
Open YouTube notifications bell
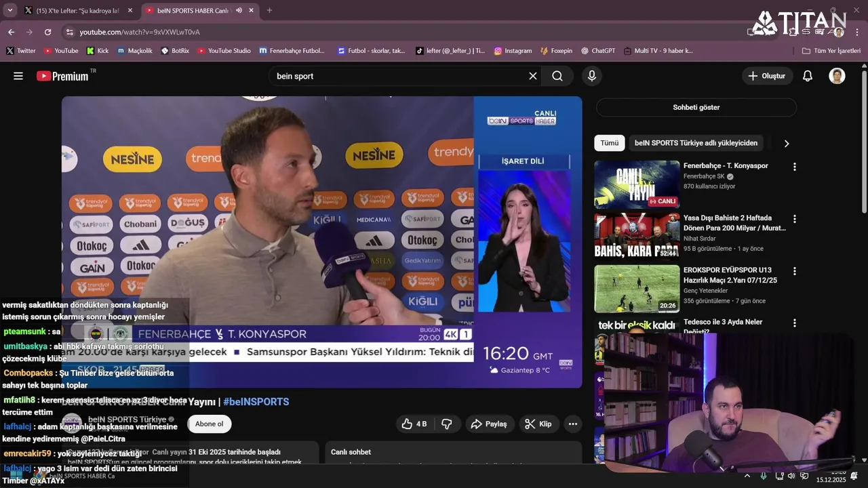pos(808,76)
